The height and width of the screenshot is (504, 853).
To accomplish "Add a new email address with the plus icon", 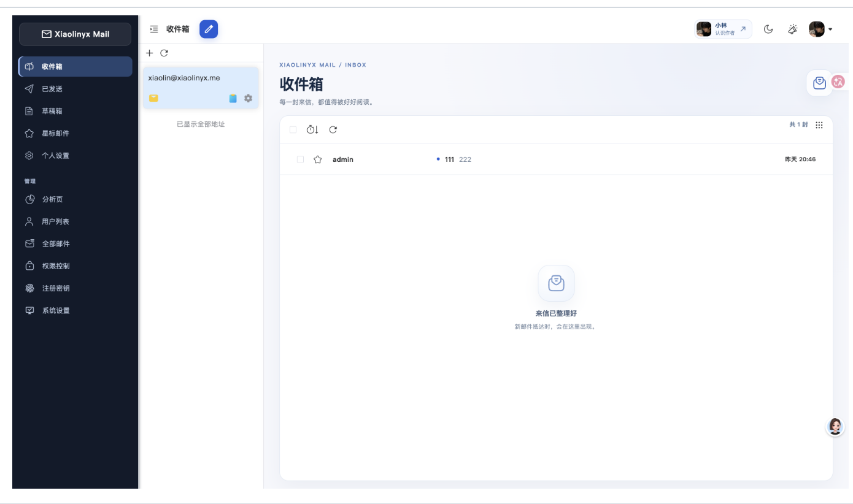I will coord(149,53).
